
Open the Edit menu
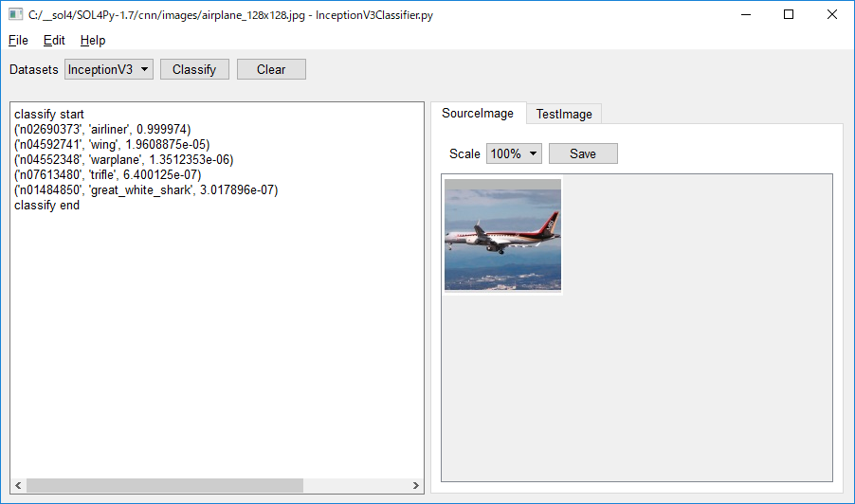coord(54,41)
